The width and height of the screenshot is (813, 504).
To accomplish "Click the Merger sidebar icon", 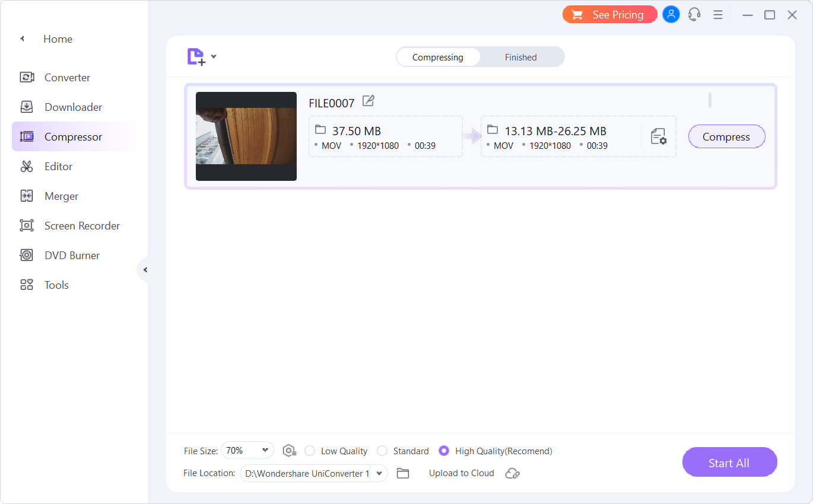I will 27,196.
